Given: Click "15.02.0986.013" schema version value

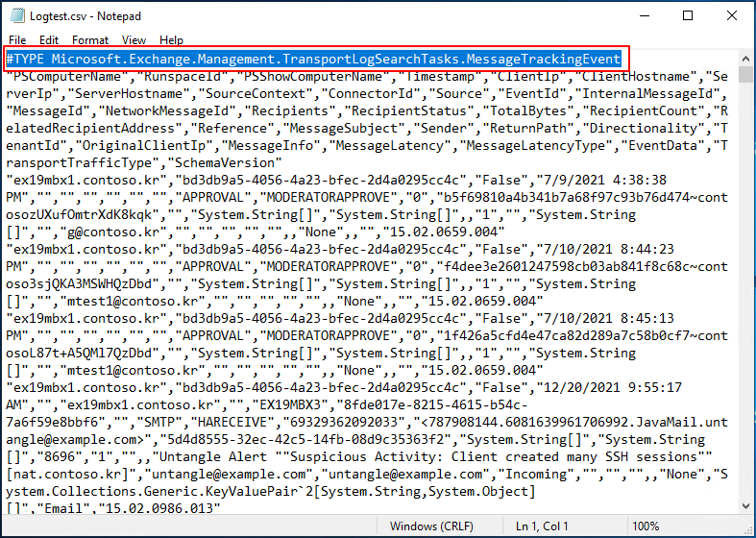Looking at the screenshot, I should click(159, 508).
